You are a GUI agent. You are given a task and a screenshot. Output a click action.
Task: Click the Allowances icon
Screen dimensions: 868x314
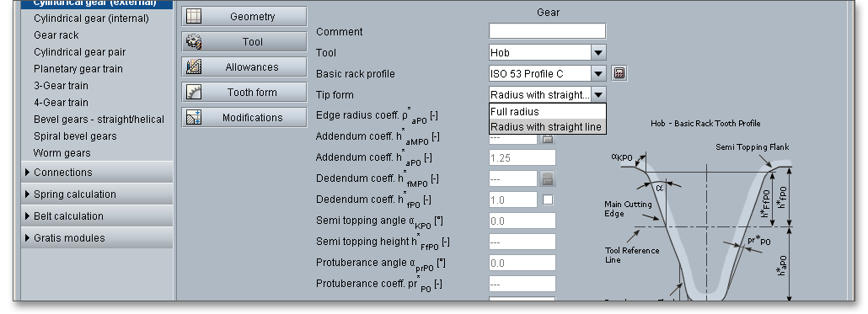point(194,67)
